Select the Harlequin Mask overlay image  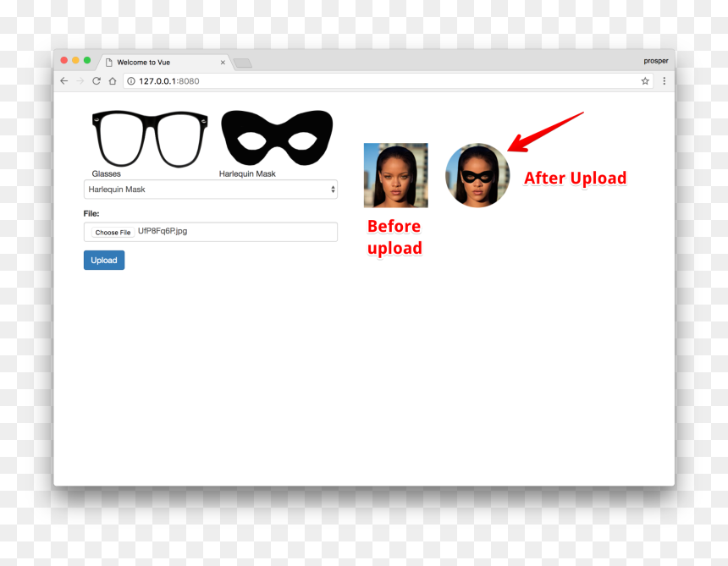[x=277, y=138]
